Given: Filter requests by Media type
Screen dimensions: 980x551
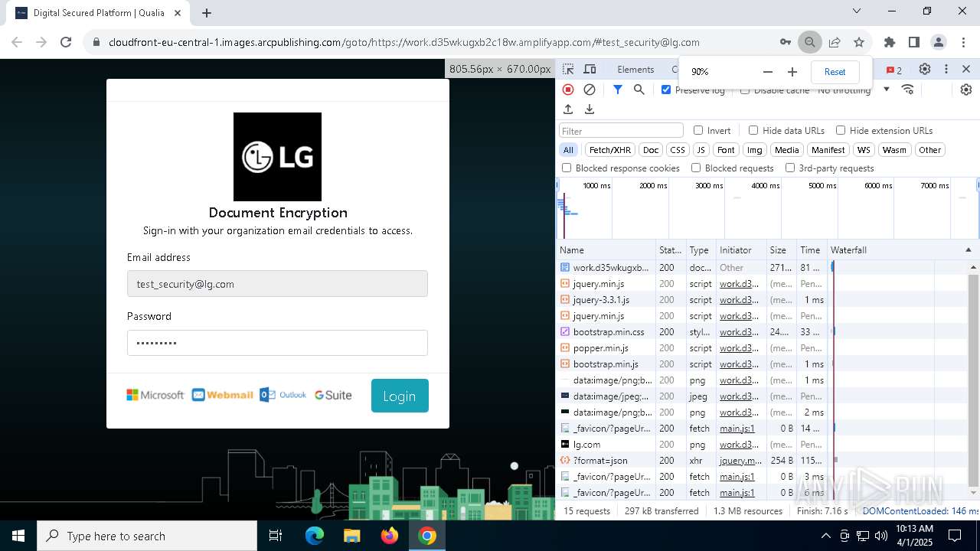Looking at the screenshot, I should 786,150.
